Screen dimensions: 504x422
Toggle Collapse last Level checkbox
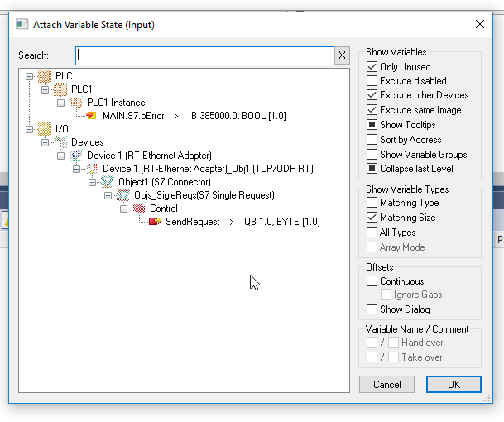(x=372, y=169)
